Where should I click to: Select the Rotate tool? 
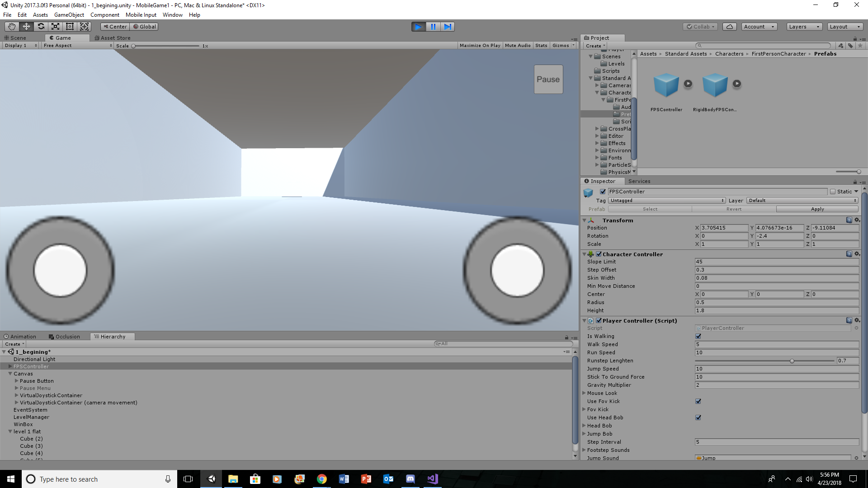41,27
